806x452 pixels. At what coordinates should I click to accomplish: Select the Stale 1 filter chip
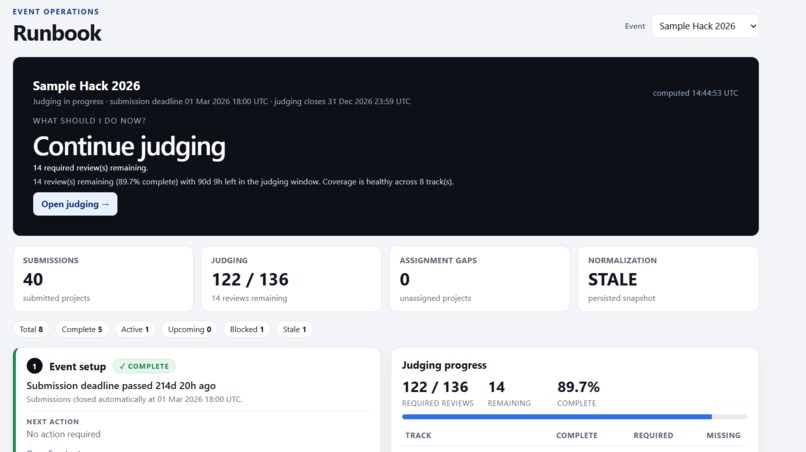click(295, 329)
